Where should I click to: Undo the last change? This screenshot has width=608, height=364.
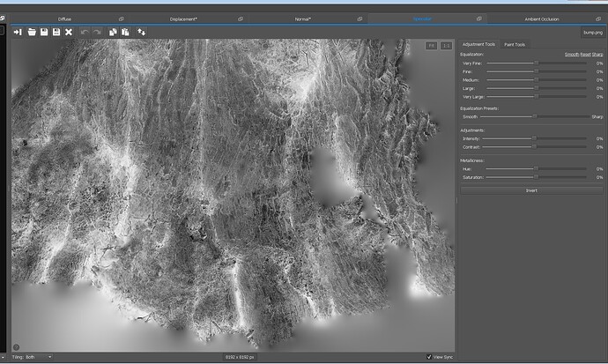[85, 33]
